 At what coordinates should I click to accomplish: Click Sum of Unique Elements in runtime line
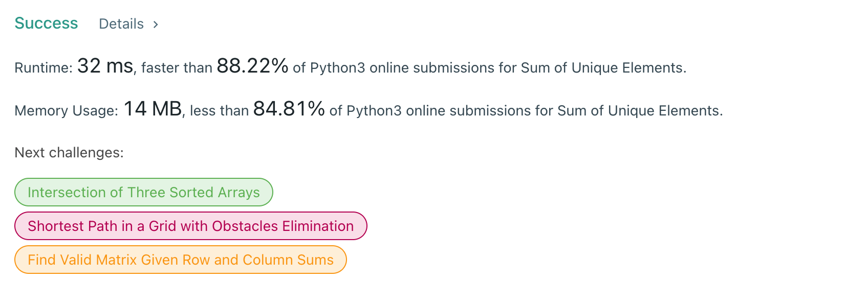pyautogui.click(x=603, y=68)
